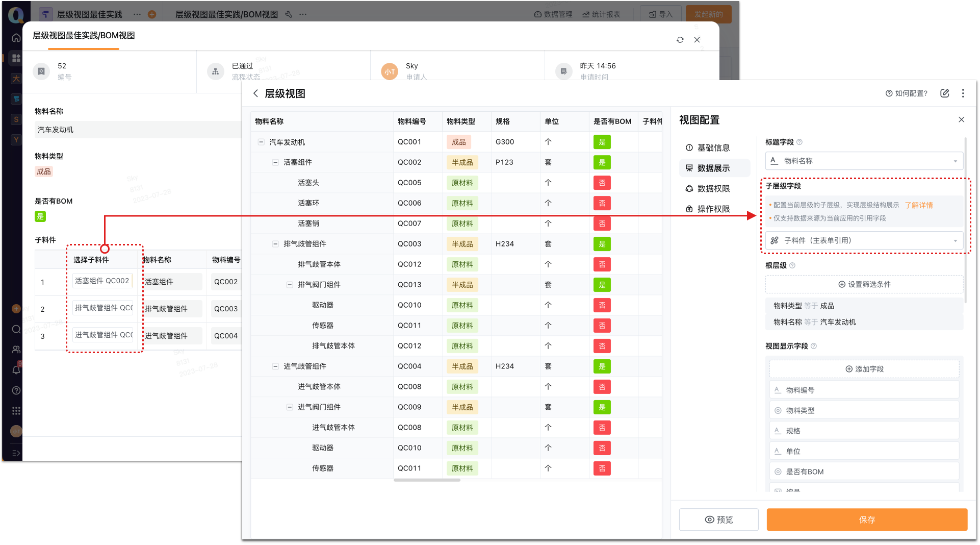Image resolution: width=980 pixels, height=545 pixels.
Task: Click the 了解详情 link
Action: [x=919, y=205]
